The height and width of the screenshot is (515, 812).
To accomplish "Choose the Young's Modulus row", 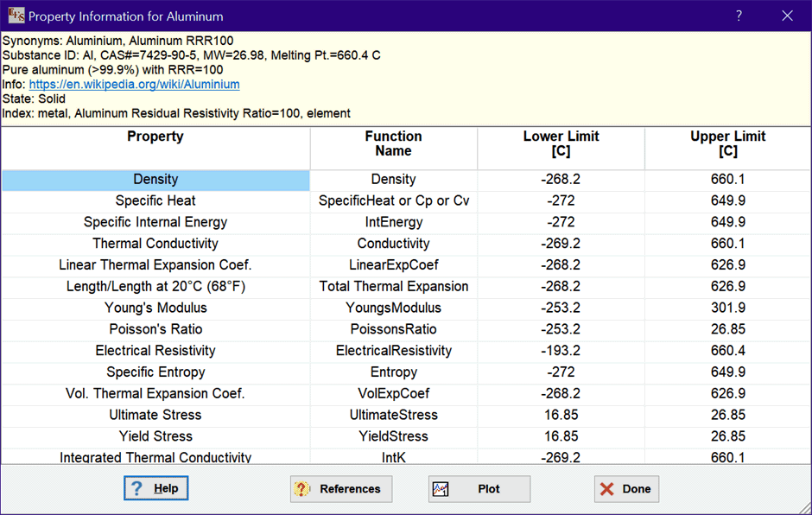I will [155, 308].
